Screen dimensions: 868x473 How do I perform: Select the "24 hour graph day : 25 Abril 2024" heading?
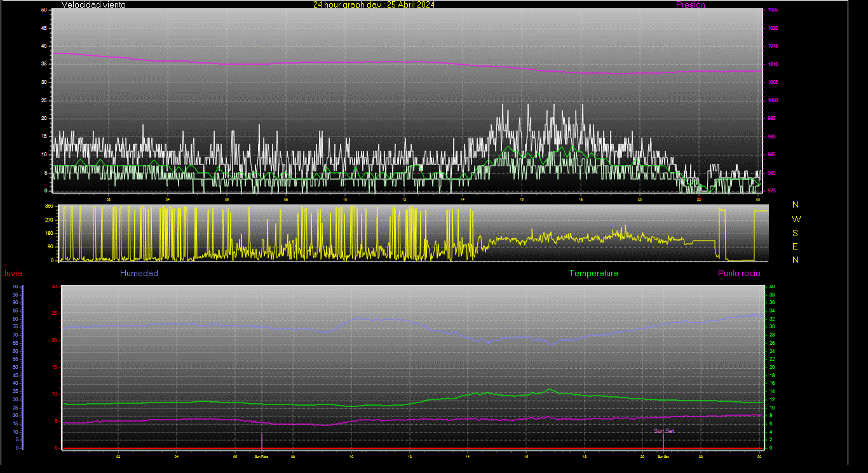374,4
